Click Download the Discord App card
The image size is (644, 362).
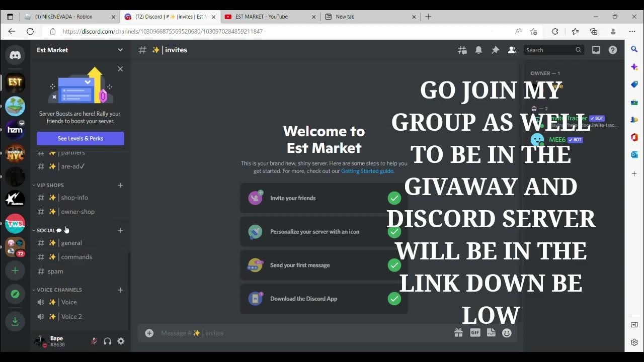coord(324,299)
